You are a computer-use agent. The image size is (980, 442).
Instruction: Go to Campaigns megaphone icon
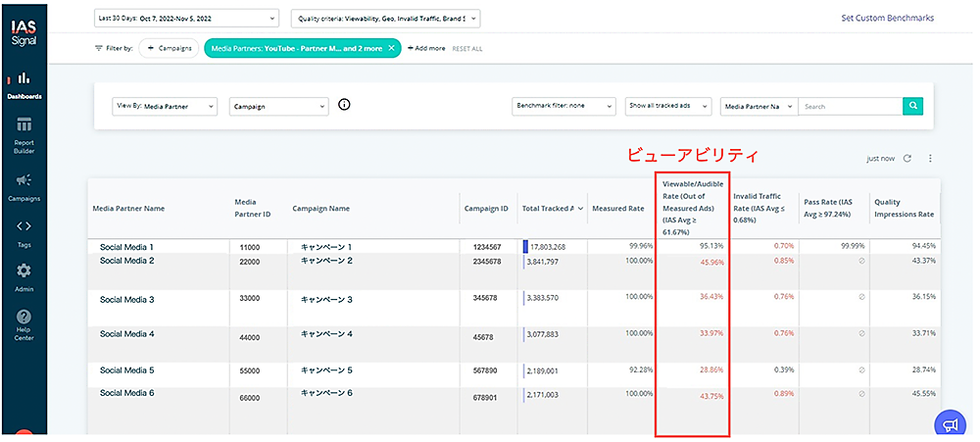[x=24, y=186]
